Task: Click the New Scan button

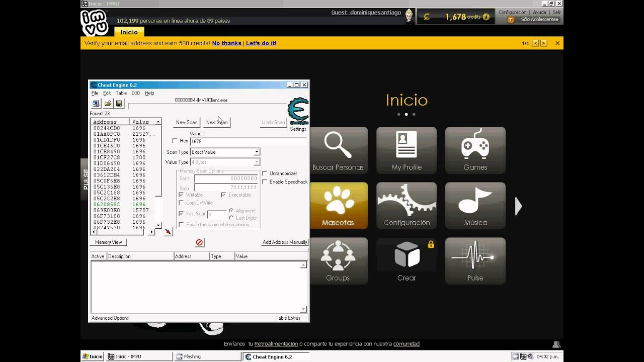Action: tap(187, 122)
